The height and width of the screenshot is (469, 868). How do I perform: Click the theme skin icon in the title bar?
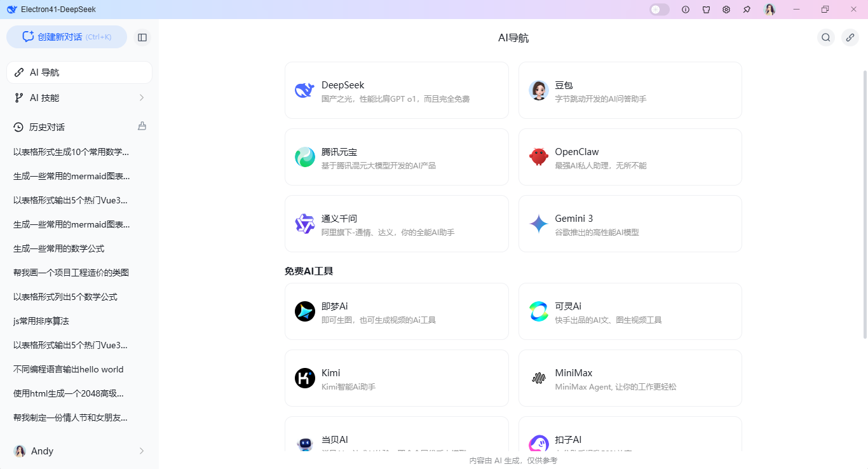(706, 10)
